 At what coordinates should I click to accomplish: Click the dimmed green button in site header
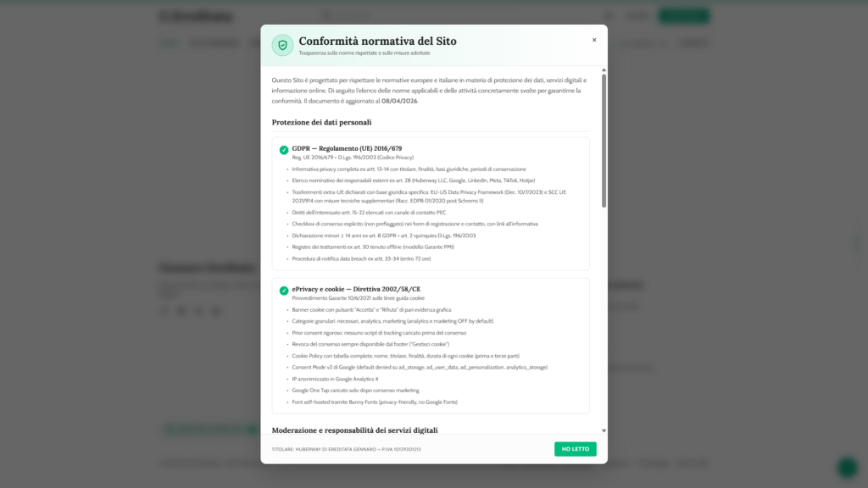(684, 16)
